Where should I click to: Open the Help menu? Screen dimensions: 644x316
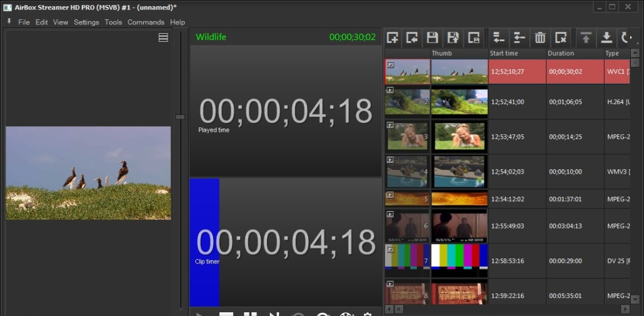[x=178, y=22]
